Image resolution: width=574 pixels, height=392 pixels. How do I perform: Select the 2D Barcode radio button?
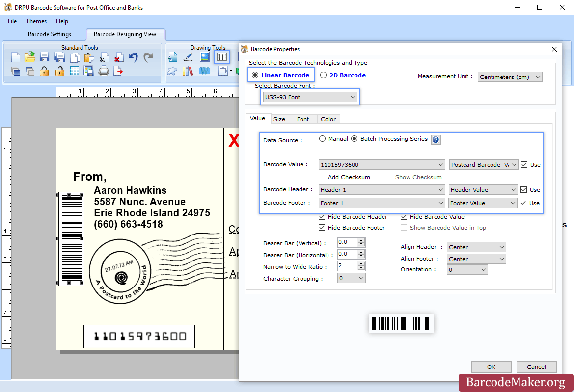pyautogui.click(x=323, y=75)
